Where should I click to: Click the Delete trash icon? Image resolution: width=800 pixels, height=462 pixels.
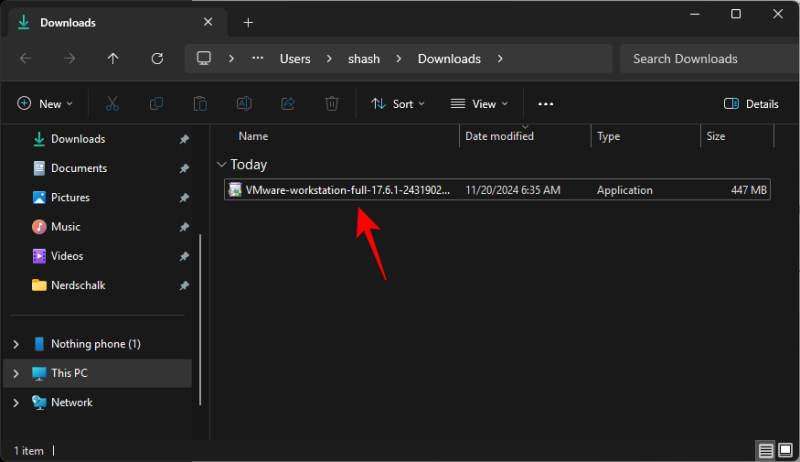(x=332, y=103)
